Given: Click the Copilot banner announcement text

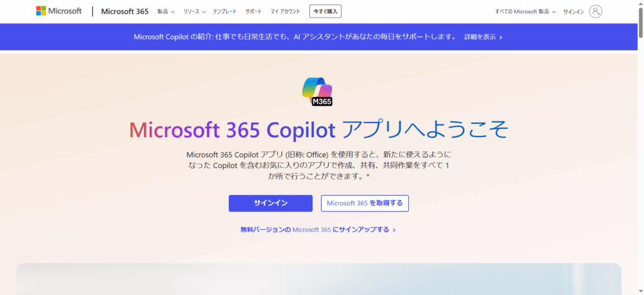Looking at the screenshot, I should [x=295, y=37].
